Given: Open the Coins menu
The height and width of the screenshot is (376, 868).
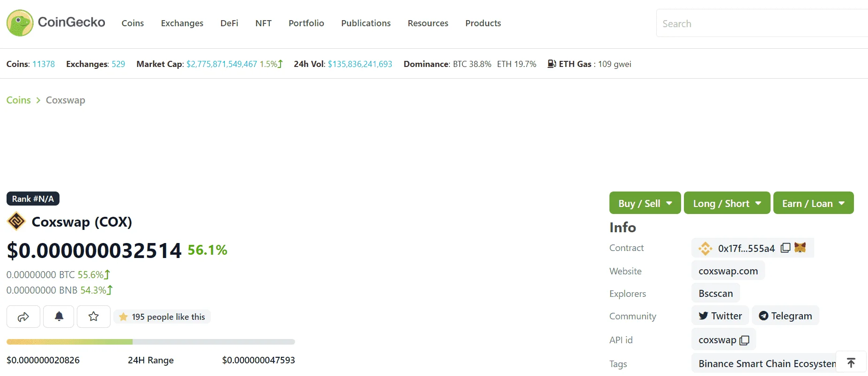Looking at the screenshot, I should pos(133,23).
